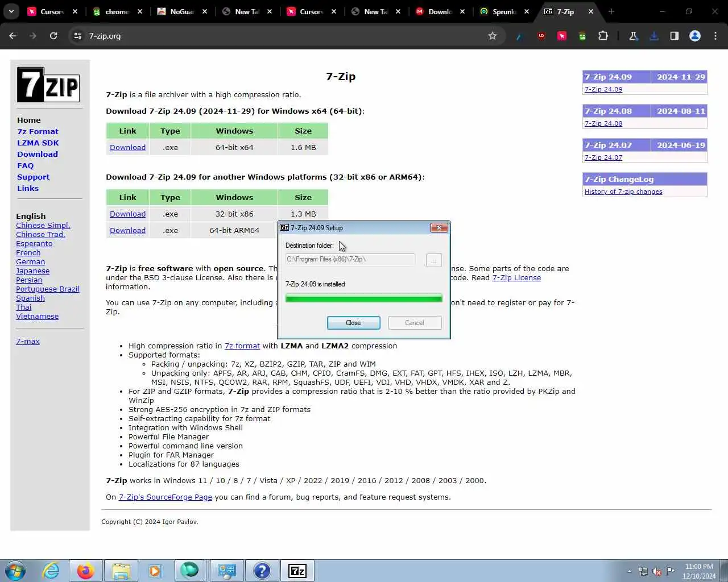Open the blue question mark taskbar app
This screenshot has height=582, width=728.
(262, 571)
